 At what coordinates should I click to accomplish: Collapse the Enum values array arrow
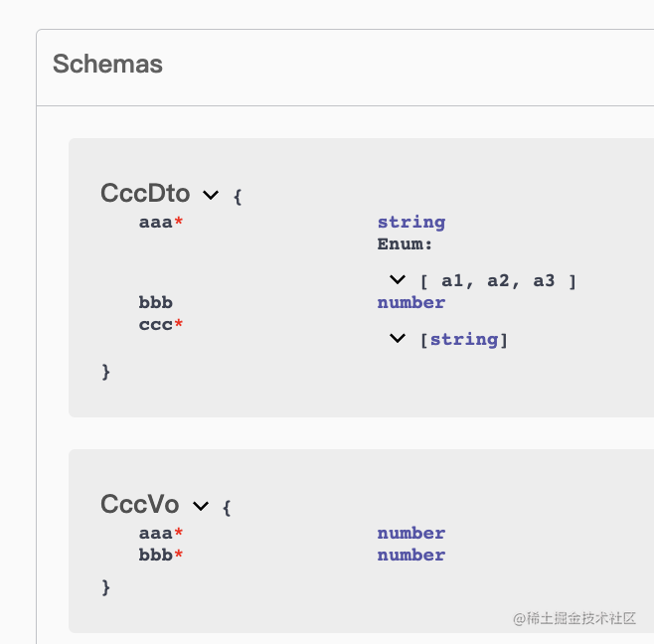398,280
